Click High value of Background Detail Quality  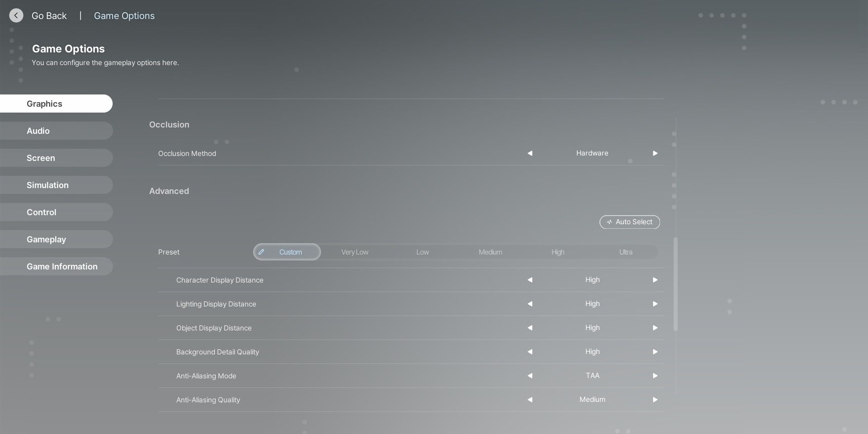click(592, 352)
